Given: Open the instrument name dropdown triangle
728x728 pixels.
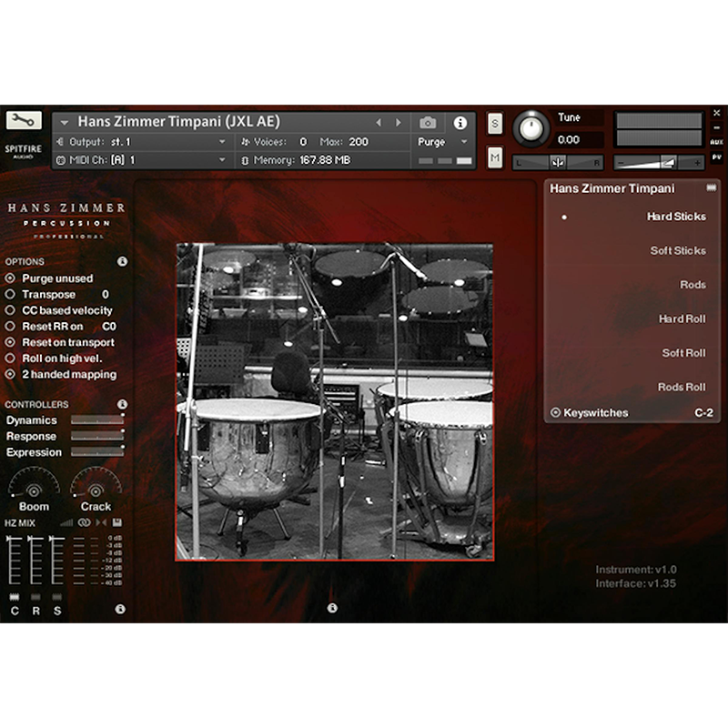Looking at the screenshot, I should (x=64, y=123).
